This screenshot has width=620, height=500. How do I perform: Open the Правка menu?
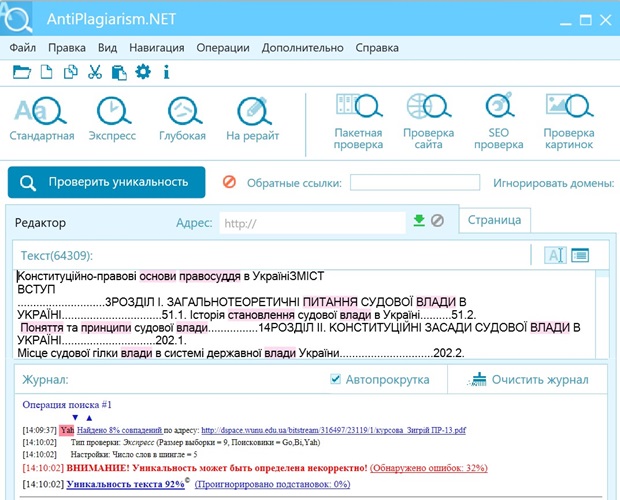click(x=67, y=48)
